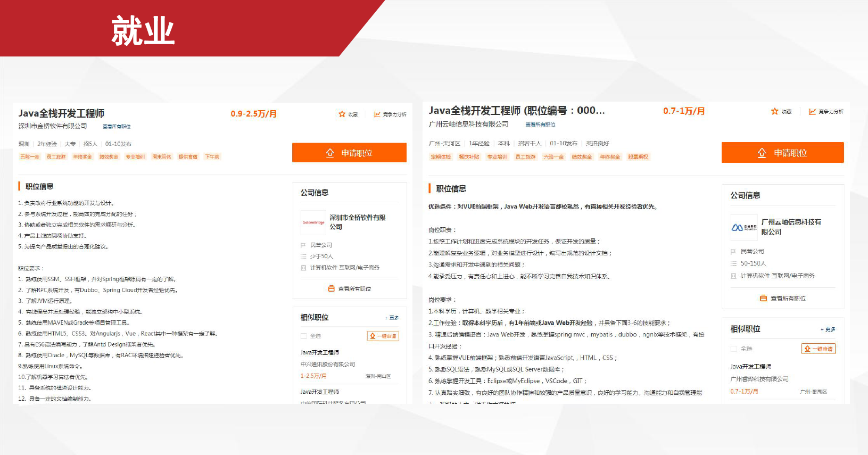Click the 广州-天河区 location text
Image resolution: width=868 pixels, height=455 pixels.
point(444,144)
